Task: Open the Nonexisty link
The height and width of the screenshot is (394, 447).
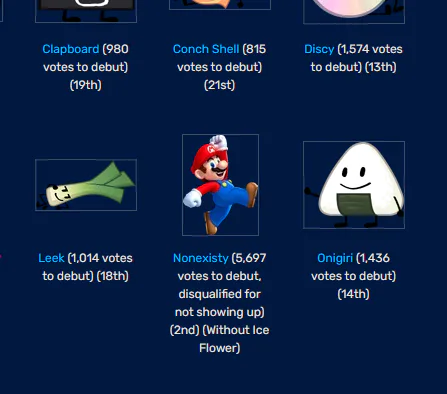Action: (x=201, y=258)
